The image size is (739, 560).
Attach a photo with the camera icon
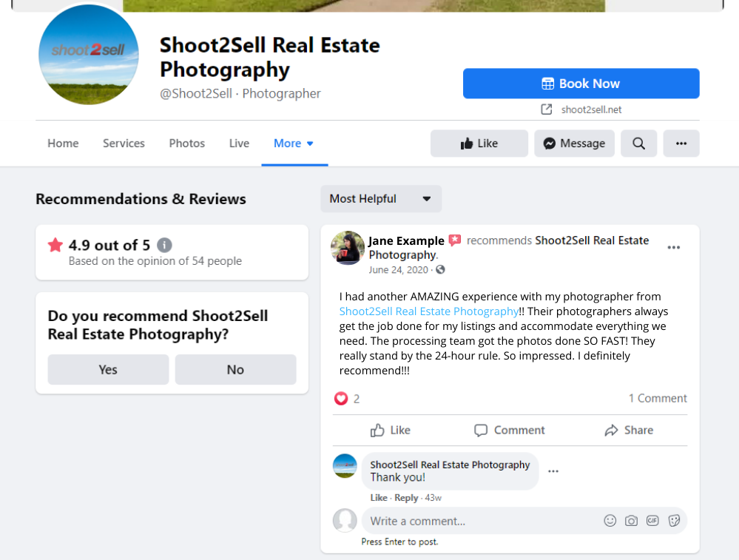[x=631, y=520]
